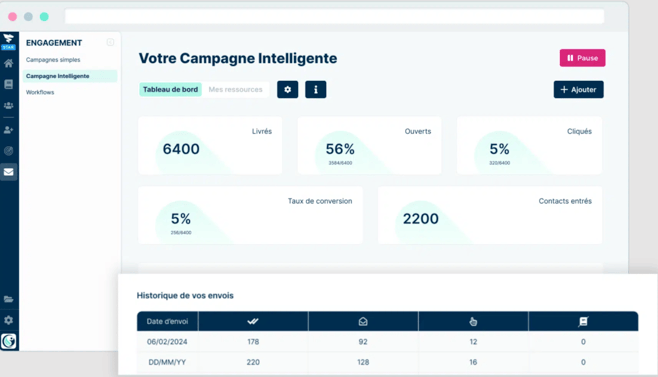Open Campagnes simples menu item
Screen dimensions: 658x377
(53, 60)
